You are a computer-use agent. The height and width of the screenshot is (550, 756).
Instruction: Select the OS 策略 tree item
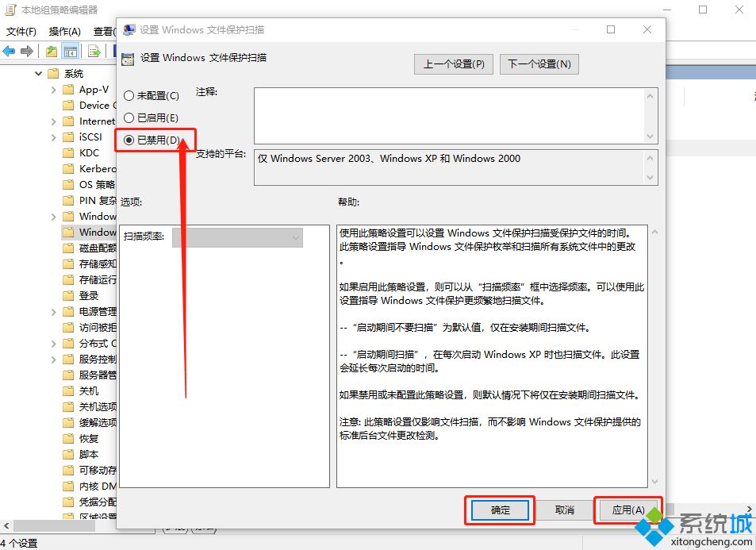coord(97,185)
